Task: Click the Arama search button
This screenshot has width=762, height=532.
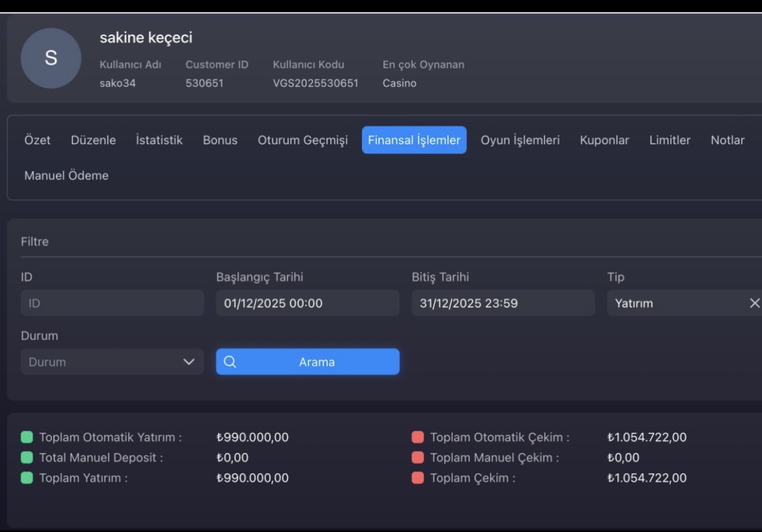Action: [x=308, y=362]
